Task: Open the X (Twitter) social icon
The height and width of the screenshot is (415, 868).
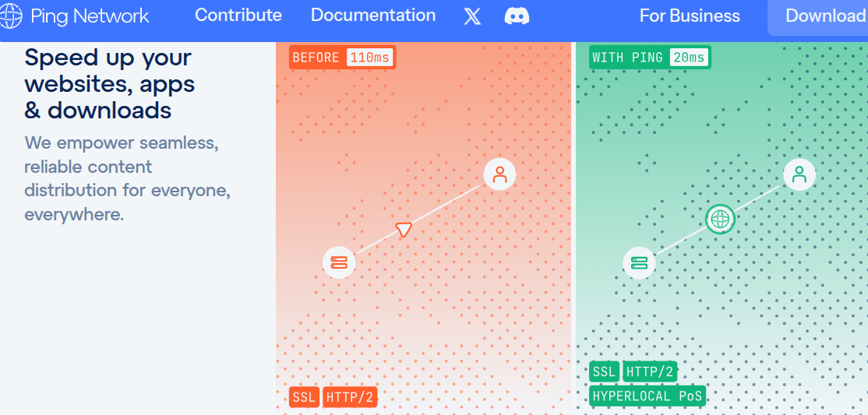Action: (x=472, y=16)
